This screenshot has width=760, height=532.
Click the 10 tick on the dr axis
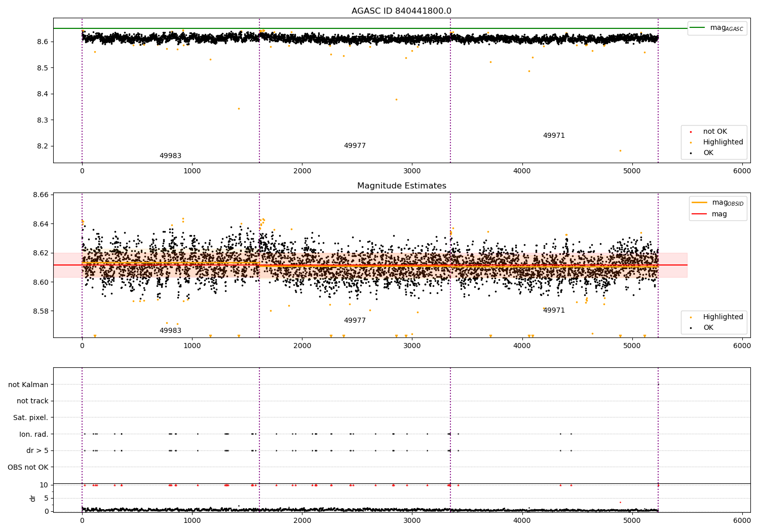(44, 485)
